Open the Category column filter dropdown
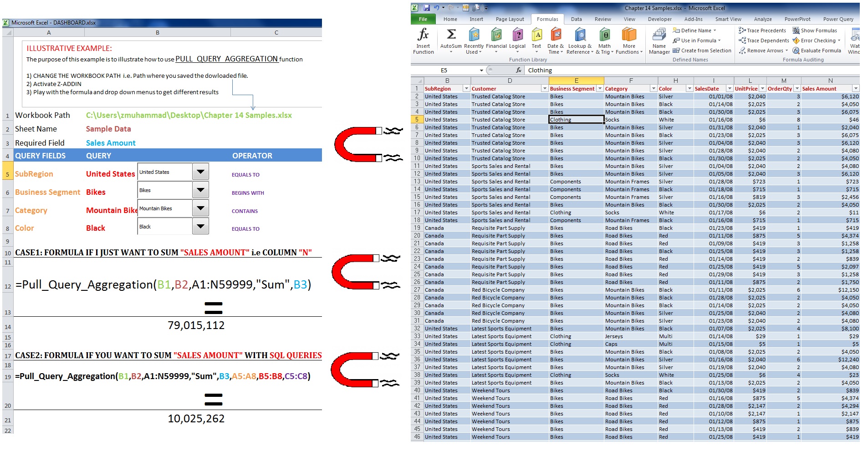868x451 pixels. pyautogui.click(x=654, y=89)
